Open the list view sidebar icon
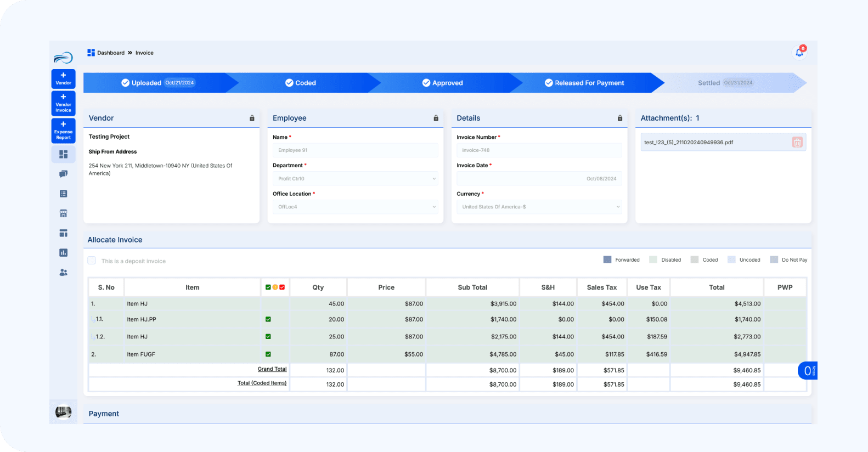Viewport: 868px width, 452px height. click(64, 194)
